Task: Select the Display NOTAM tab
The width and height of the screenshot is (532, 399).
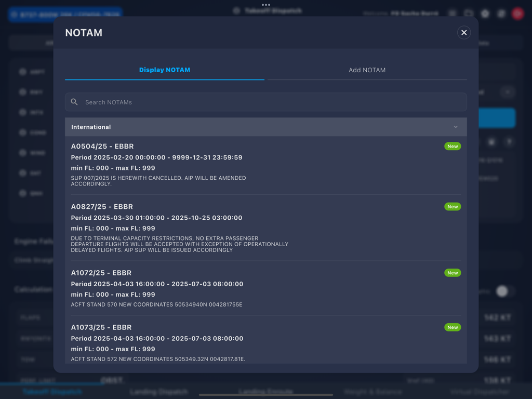Action: [164, 70]
